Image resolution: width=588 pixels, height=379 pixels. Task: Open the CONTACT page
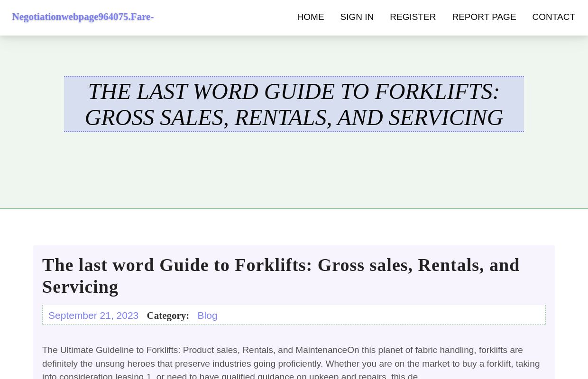(553, 17)
